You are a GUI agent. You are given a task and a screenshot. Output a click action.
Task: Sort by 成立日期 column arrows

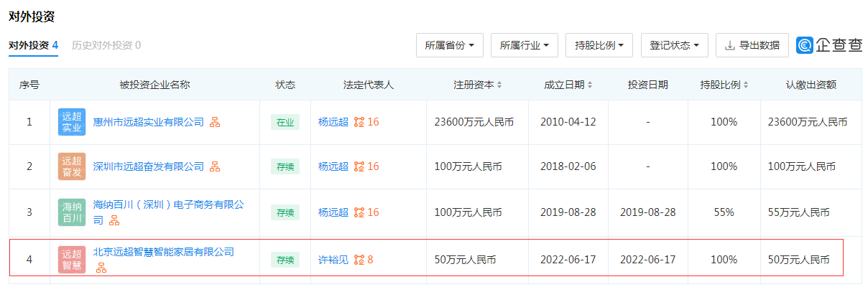pos(590,85)
